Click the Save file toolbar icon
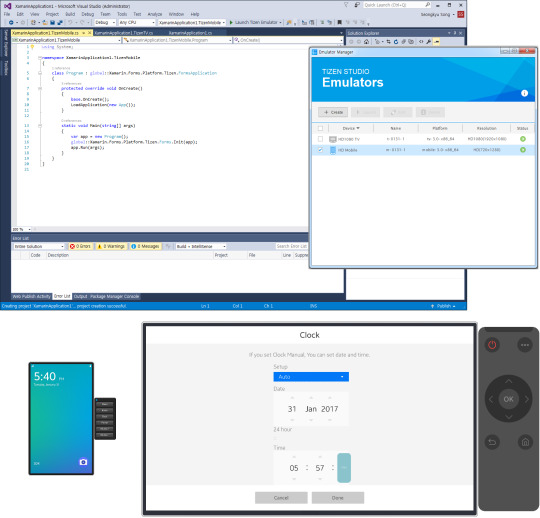The height and width of the screenshot is (518, 540). pos(52,22)
